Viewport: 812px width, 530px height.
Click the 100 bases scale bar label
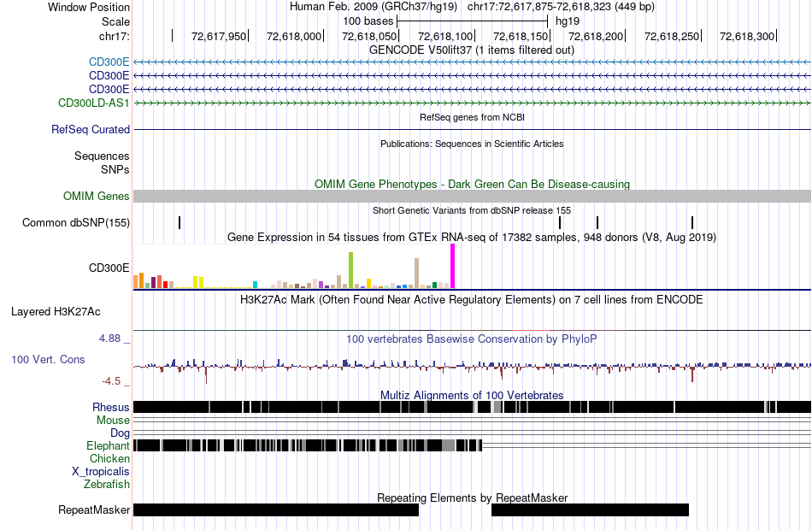368,21
